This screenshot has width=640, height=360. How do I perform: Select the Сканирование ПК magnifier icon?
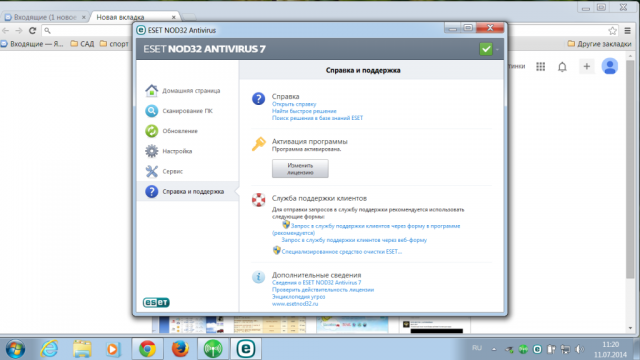pos(151,111)
